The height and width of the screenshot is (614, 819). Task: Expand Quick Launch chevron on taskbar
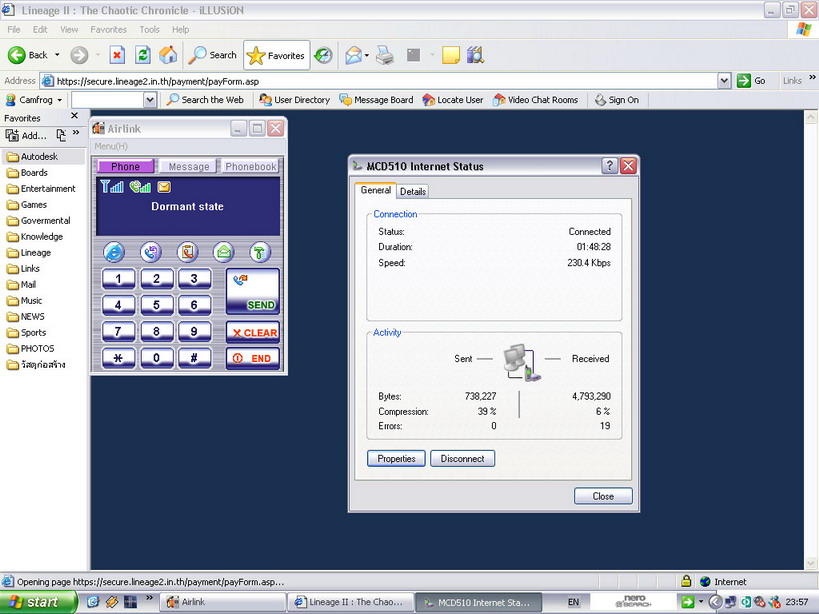[149, 597]
